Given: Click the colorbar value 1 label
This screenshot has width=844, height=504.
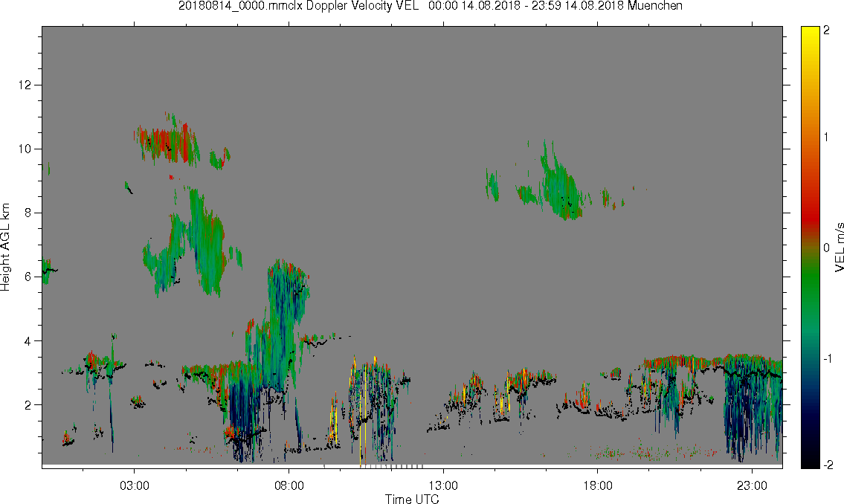Looking at the screenshot, I should [826, 138].
